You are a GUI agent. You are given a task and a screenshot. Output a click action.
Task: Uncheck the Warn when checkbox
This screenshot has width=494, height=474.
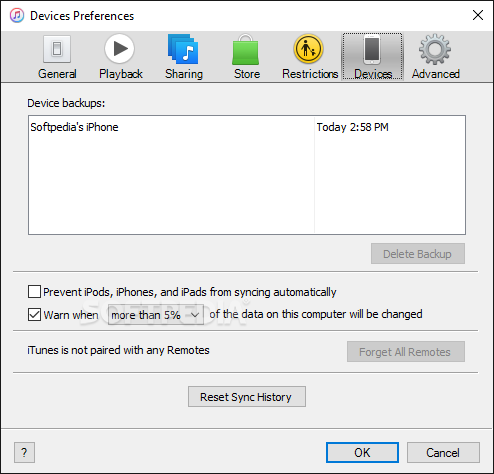point(34,314)
